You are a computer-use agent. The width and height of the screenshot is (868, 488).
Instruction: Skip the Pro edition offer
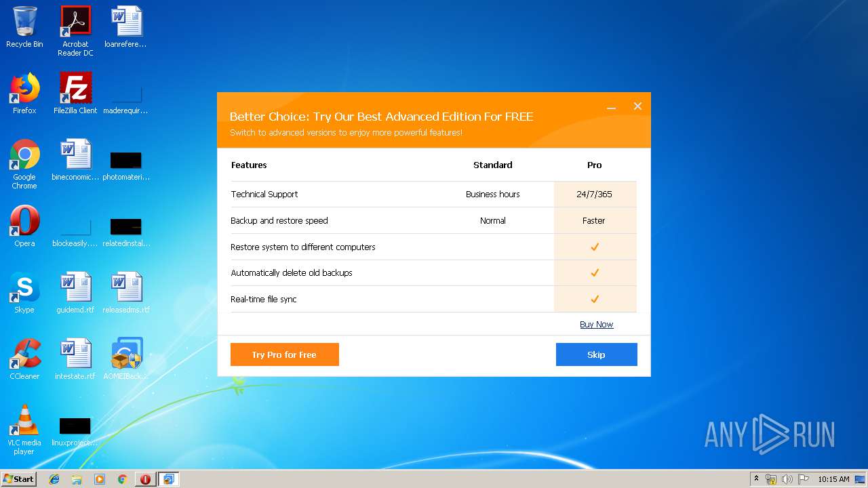(597, 354)
